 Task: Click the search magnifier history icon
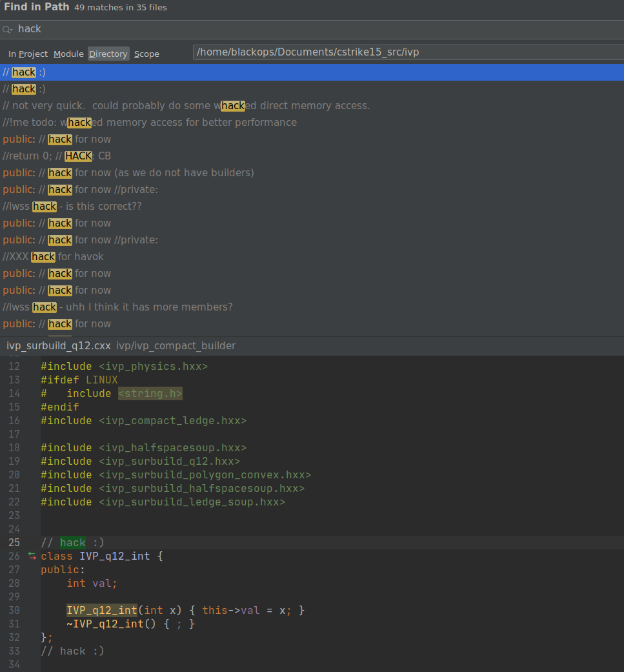click(8, 30)
